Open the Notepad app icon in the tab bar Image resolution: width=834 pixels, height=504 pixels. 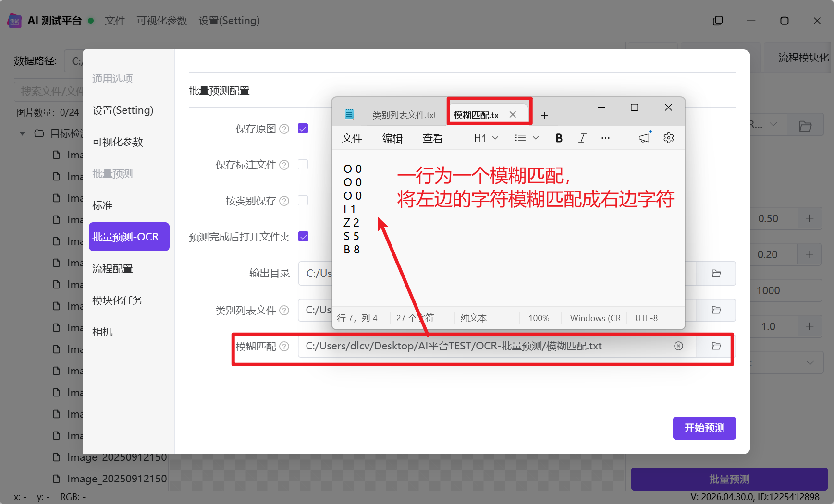[349, 114]
